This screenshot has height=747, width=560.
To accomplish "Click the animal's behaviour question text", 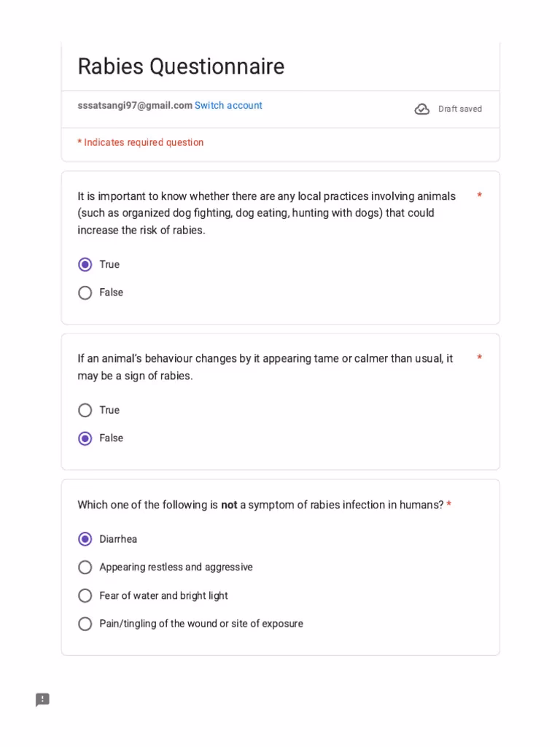I will click(x=265, y=368).
